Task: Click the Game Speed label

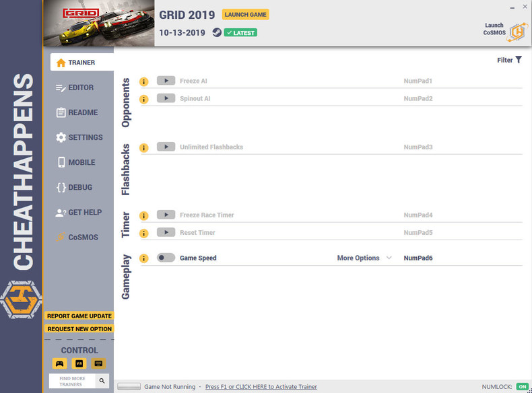Action: [198, 258]
